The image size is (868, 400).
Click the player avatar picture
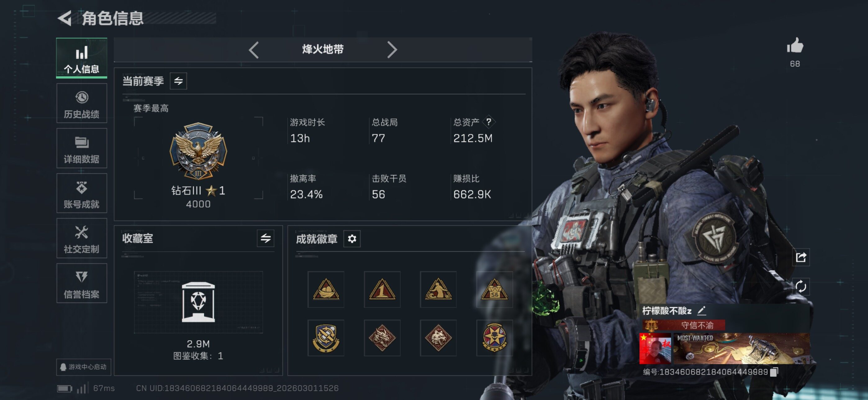point(655,349)
